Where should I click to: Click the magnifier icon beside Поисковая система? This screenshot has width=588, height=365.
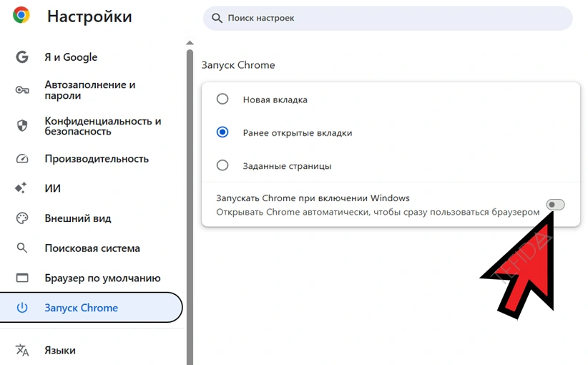[x=21, y=248]
